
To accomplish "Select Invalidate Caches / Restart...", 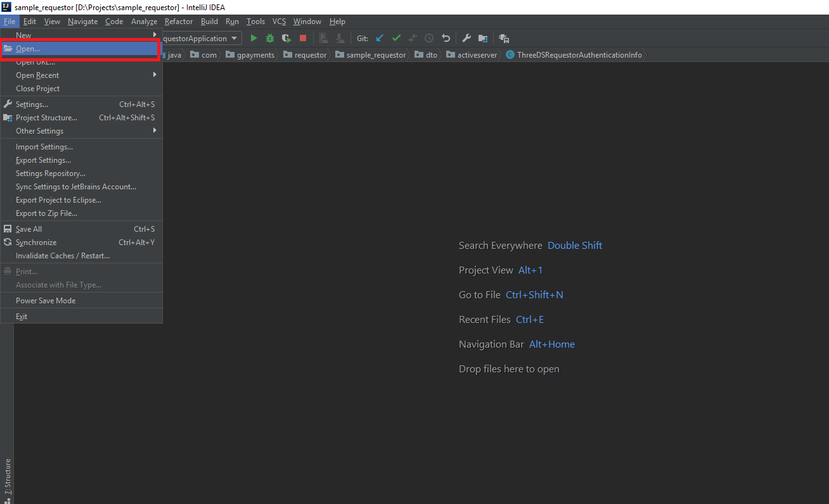I will pos(81,256).
